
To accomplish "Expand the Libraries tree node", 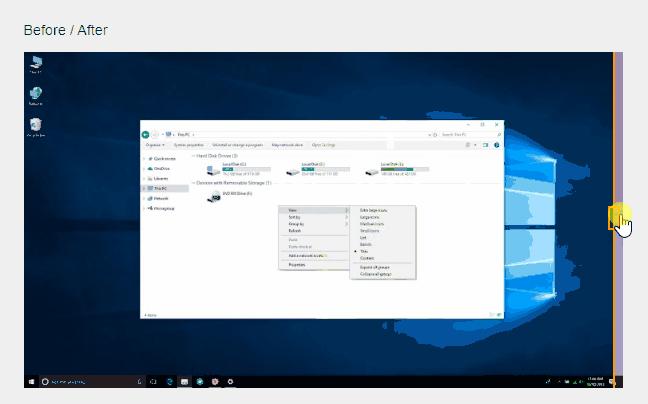I will (x=144, y=178).
